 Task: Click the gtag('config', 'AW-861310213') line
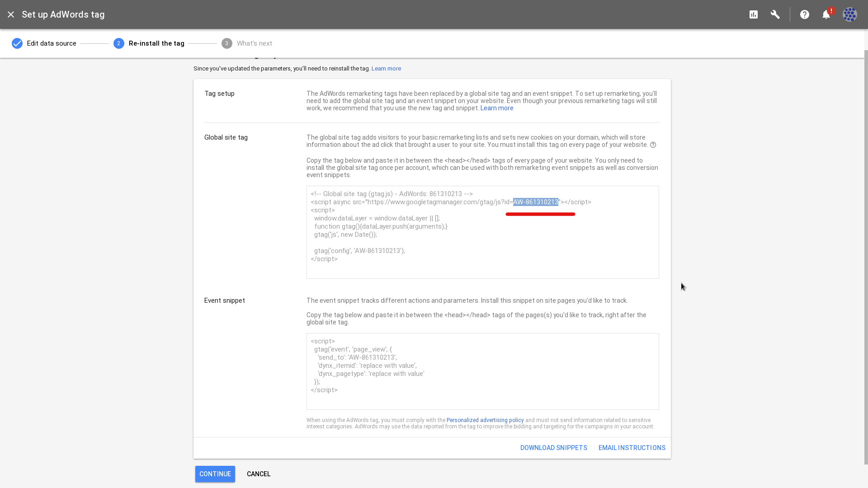[x=359, y=251]
